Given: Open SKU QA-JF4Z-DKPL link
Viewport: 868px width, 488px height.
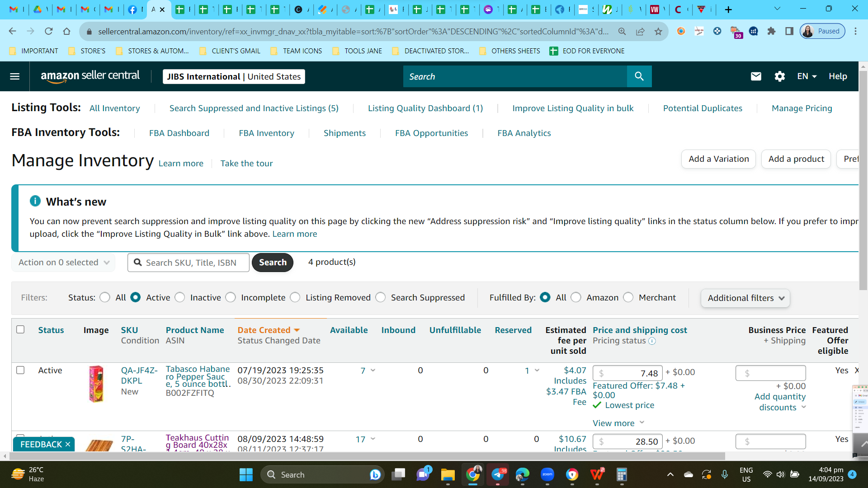Looking at the screenshot, I should coord(139,375).
